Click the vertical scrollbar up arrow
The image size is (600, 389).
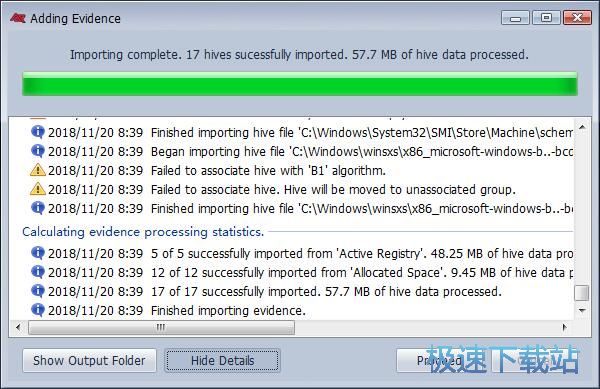pos(582,127)
